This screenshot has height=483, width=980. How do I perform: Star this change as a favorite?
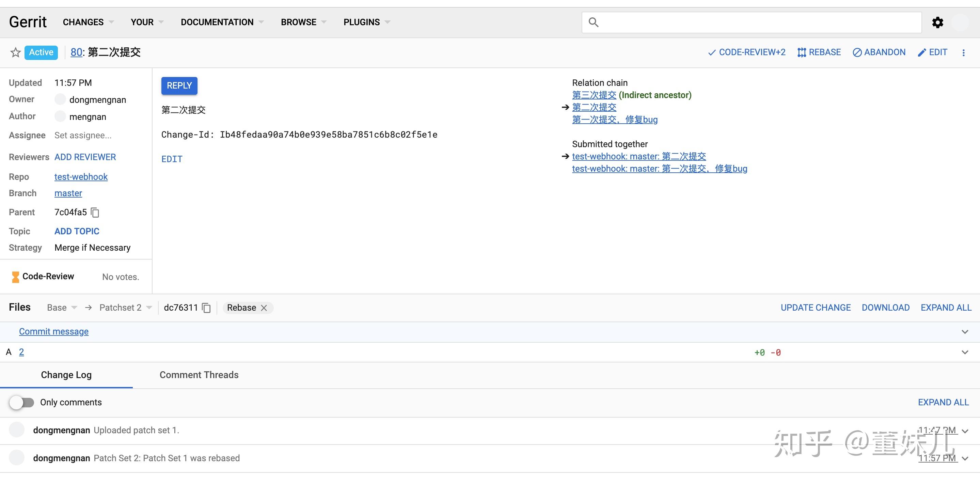point(15,52)
